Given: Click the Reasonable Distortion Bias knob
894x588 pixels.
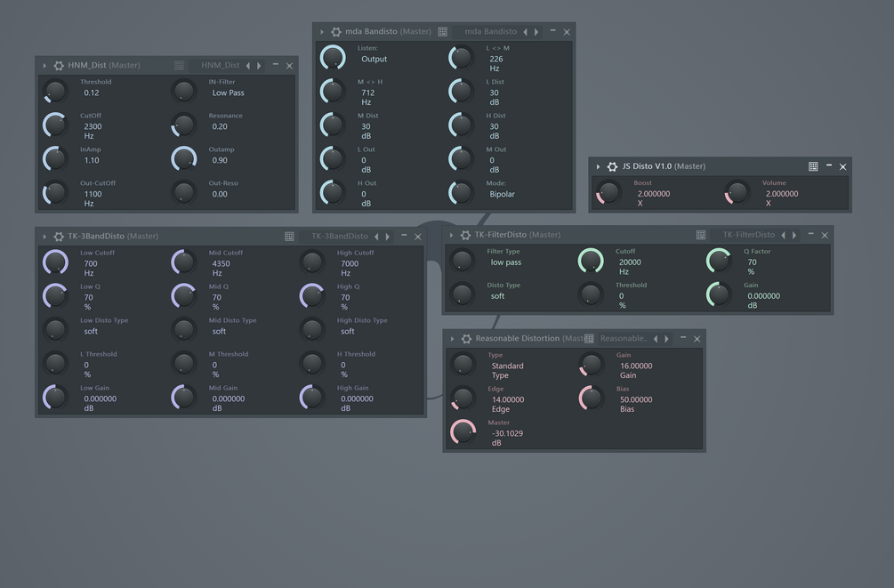Looking at the screenshot, I should [592, 399].
